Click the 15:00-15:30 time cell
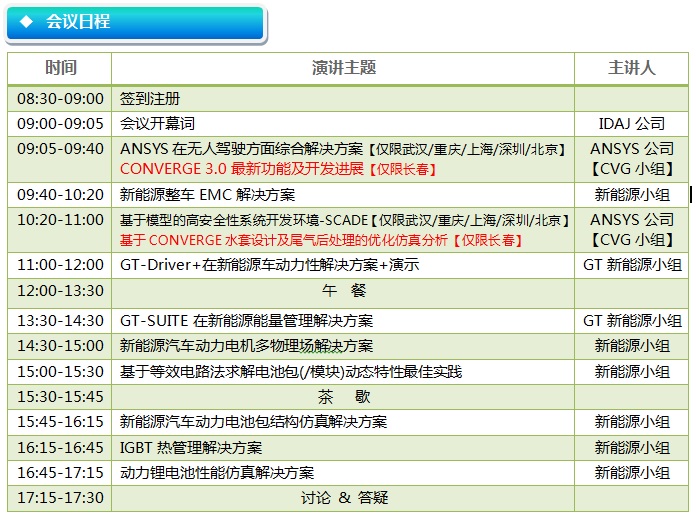The width and height of the screenshot is (696, 515). pos(60,372)
